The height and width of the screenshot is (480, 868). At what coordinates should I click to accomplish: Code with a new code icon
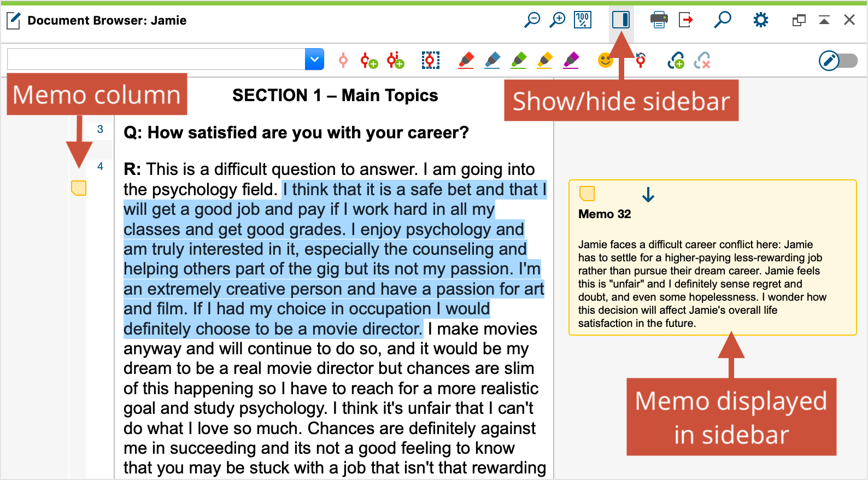click(x=370, y=60)
